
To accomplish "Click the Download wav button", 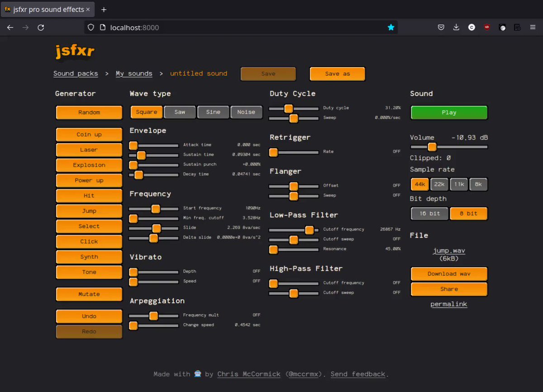I will pos(449,274).
